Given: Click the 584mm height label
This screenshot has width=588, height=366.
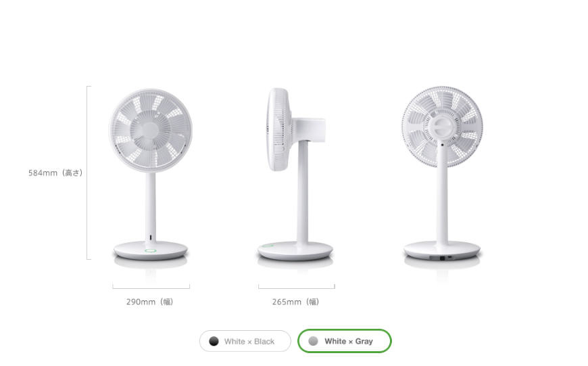Looking at the screenshot, I should 55,173.
